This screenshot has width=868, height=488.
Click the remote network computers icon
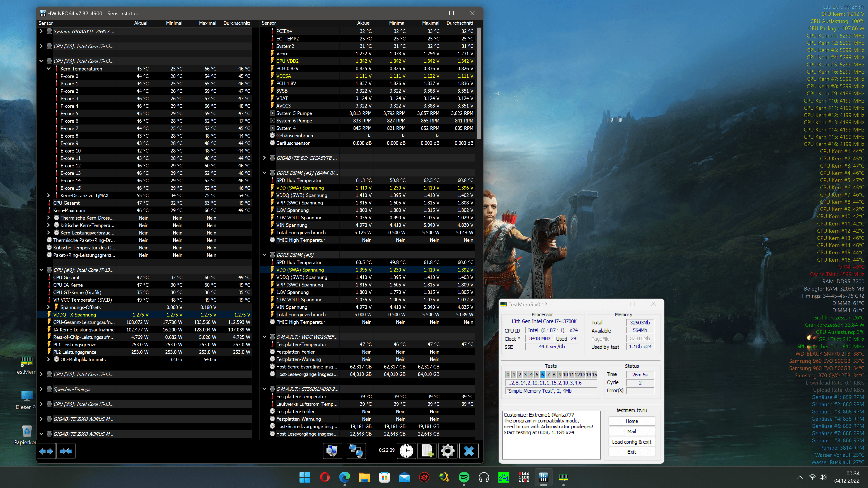tap(356, 451)
